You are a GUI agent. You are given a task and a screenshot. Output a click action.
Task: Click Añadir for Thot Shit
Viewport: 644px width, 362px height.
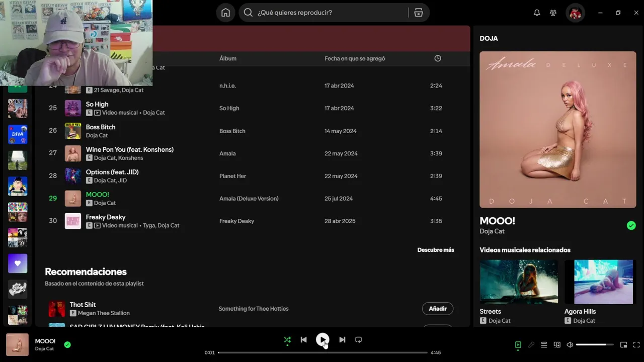click(438, 309)
